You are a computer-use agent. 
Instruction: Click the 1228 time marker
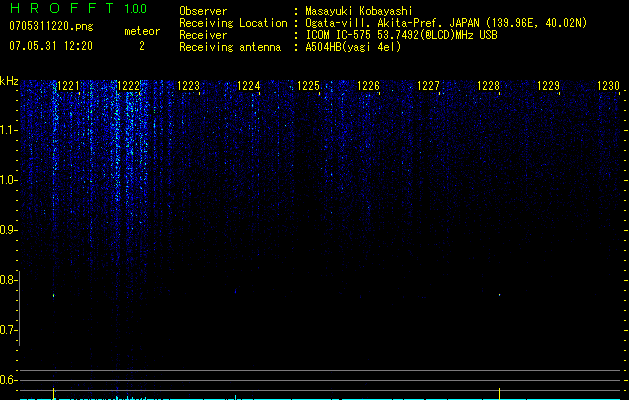[x=488, y=86]
